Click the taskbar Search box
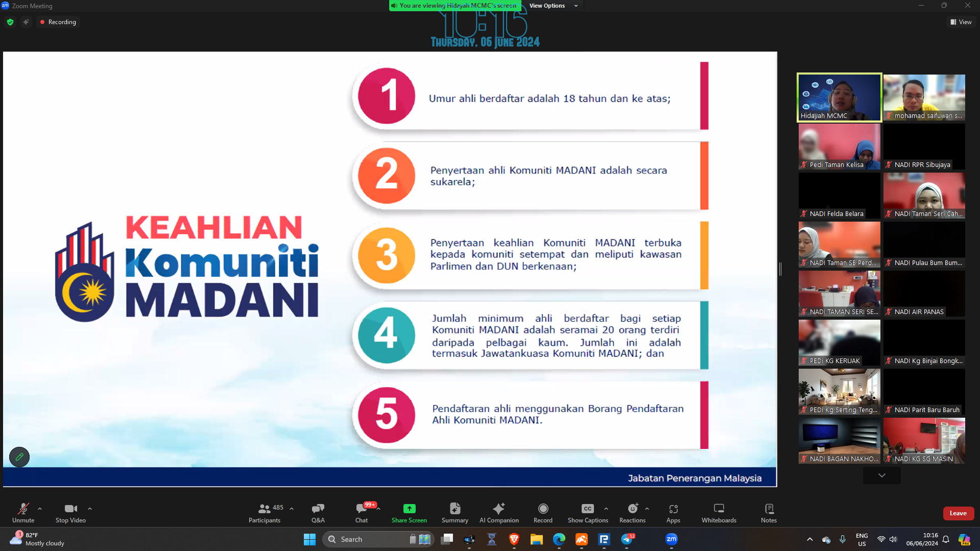The image size is (980, 551). pos(379,539)
